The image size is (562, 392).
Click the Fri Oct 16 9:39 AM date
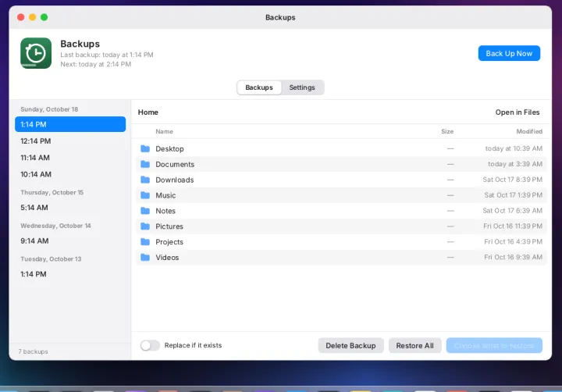tap(514, 257)
